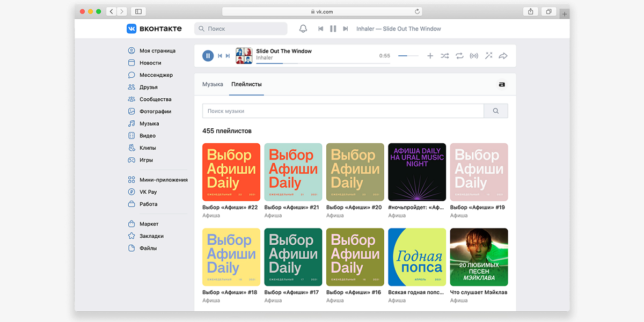Share the current track
This screenshot has height=322, width=644.
coord(503,56)
